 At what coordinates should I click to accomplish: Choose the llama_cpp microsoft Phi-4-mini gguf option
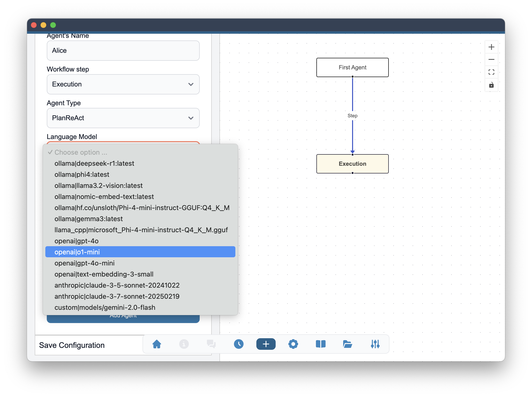point(140,230)
